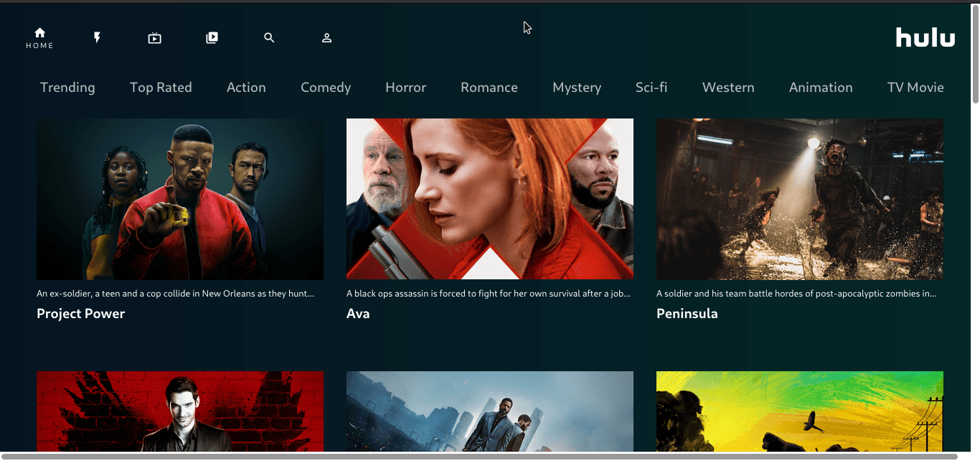Screen dimensions: 980x461
Task: Open the lightning bolt trending icon
Action: pyautogui.click(x=98, y=38)
